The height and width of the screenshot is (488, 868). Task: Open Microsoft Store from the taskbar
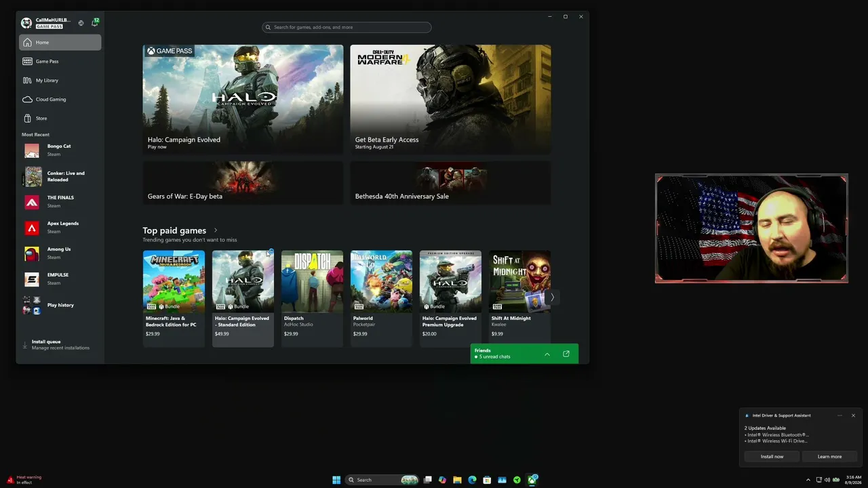click(x=488, y=480)
